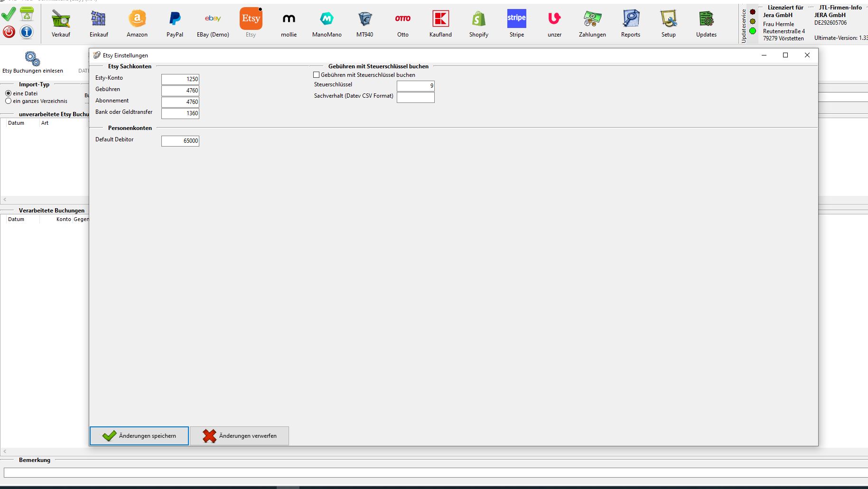Image resolution: width=868 pixels, height=489 pixels.
Task: Focus the Steuerschlüssel input field
Action: tap(415, 86)
